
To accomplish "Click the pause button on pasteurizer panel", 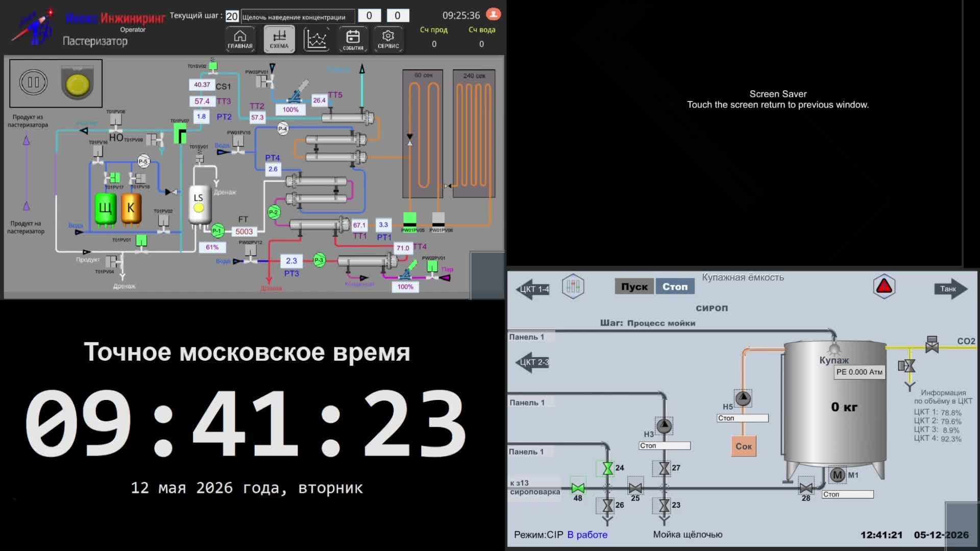I will tap(34, 82).
